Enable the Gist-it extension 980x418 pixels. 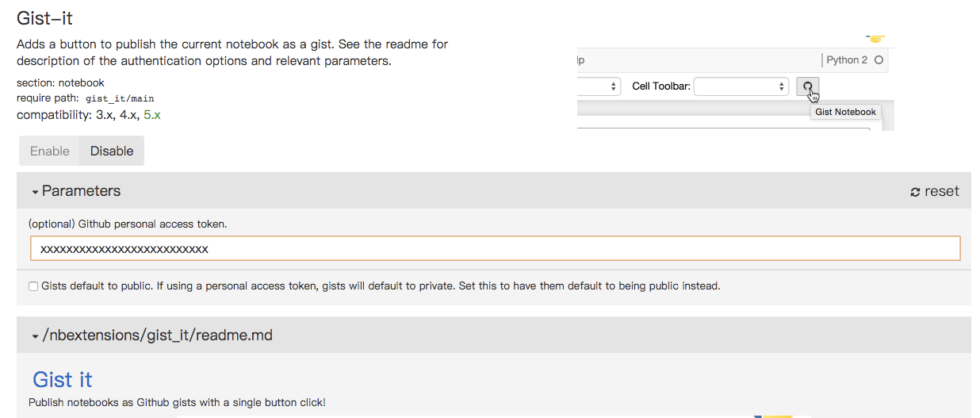point(50,151)
